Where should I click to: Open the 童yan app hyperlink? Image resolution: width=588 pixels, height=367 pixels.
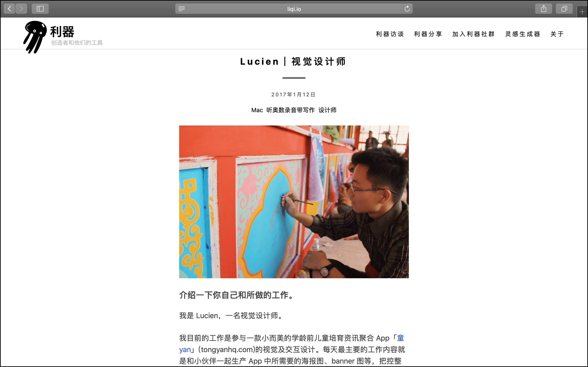291,344
